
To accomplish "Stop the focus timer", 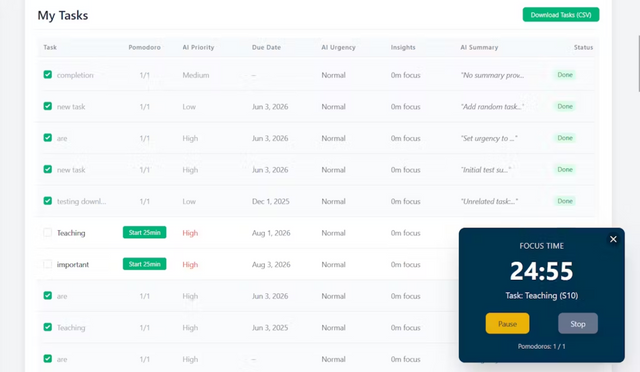I will 578,323.
